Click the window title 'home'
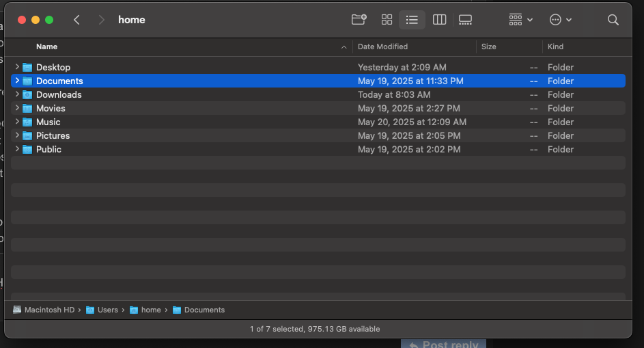The image size is (644, 348). pyautogui.click(x=131, y=20)
